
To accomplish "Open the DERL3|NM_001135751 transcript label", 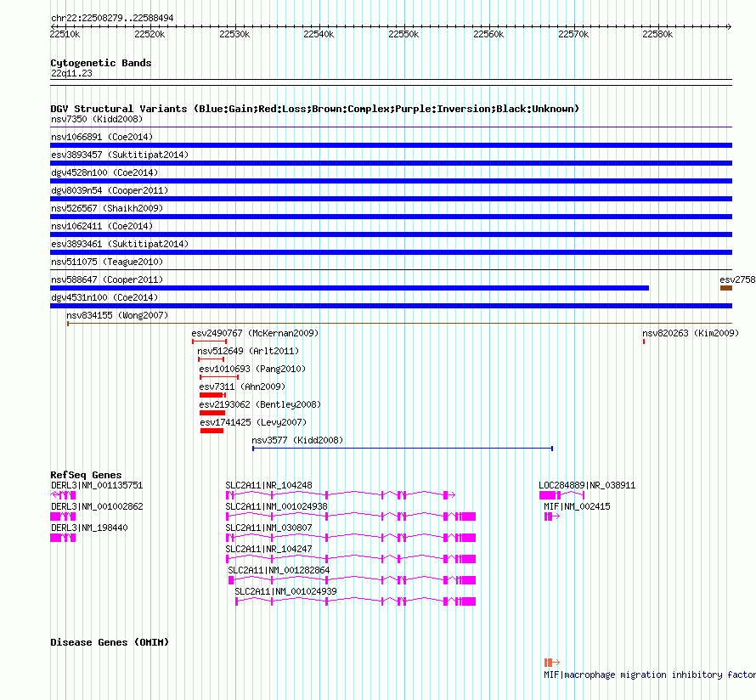I will click(97, 485).
